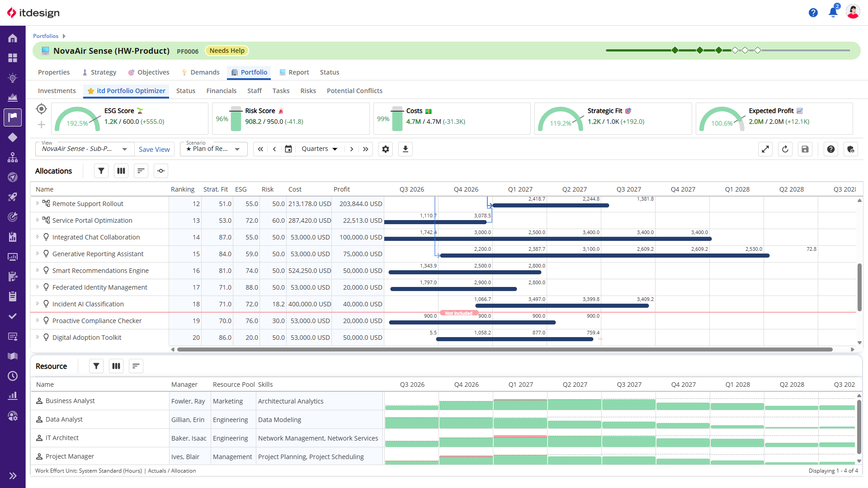Expand Remote Support Rollout row

coord(38,204)
